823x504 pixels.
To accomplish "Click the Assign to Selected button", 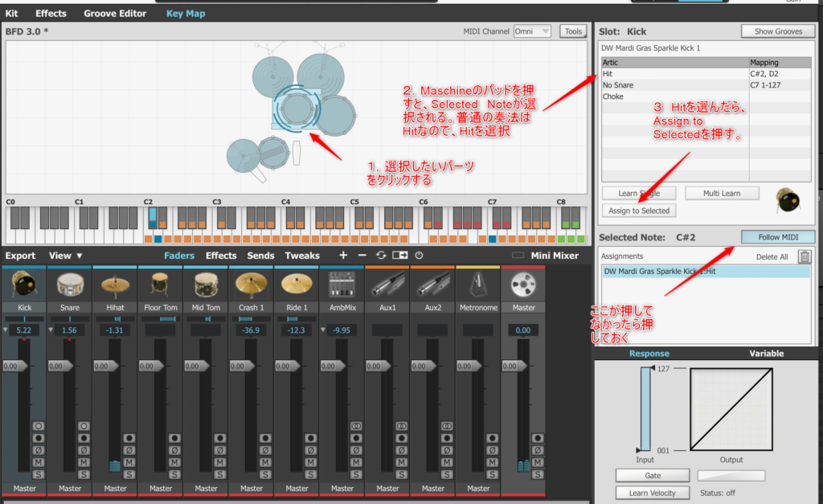I will [x=639, y=211].
